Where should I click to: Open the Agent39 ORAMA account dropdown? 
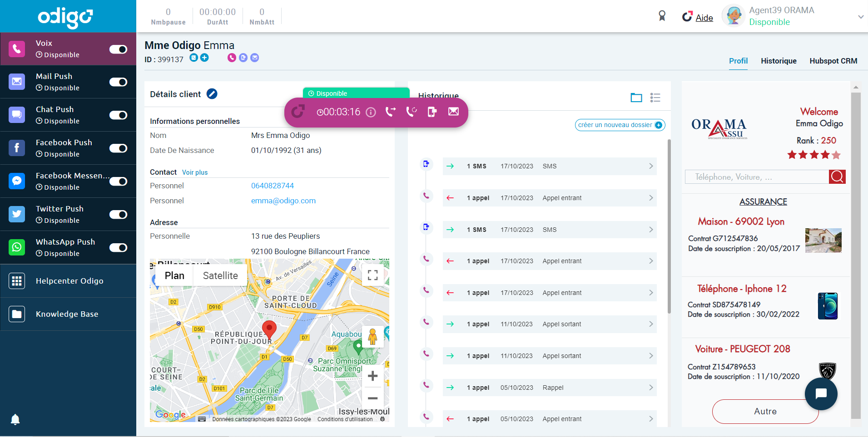pyautogui.click(x=860, y=17)
